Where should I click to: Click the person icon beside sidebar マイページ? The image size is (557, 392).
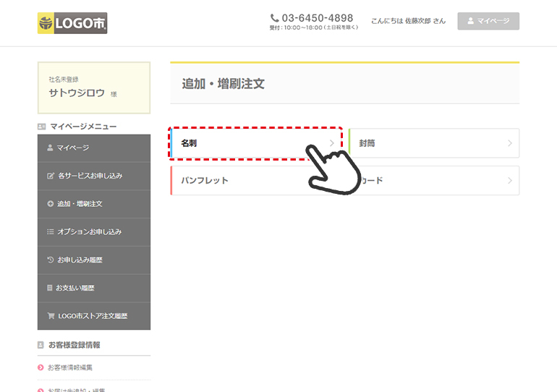(x=50, y=148)
